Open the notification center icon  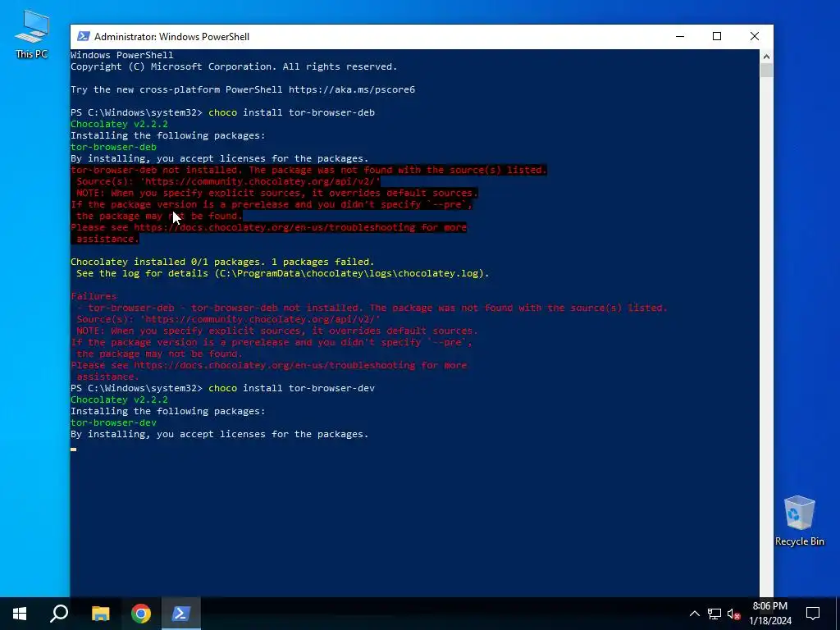tap(813, 614)
